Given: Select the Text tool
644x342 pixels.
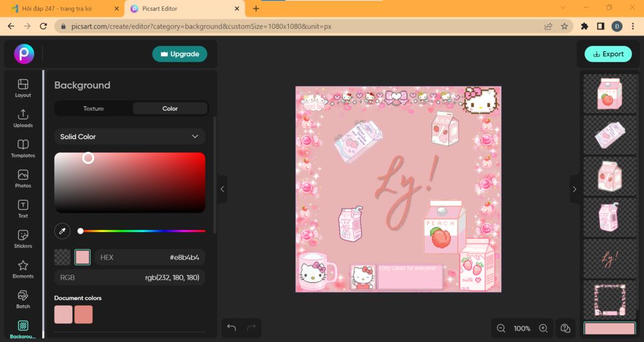Looking at the screenshot, I should 23,209.
